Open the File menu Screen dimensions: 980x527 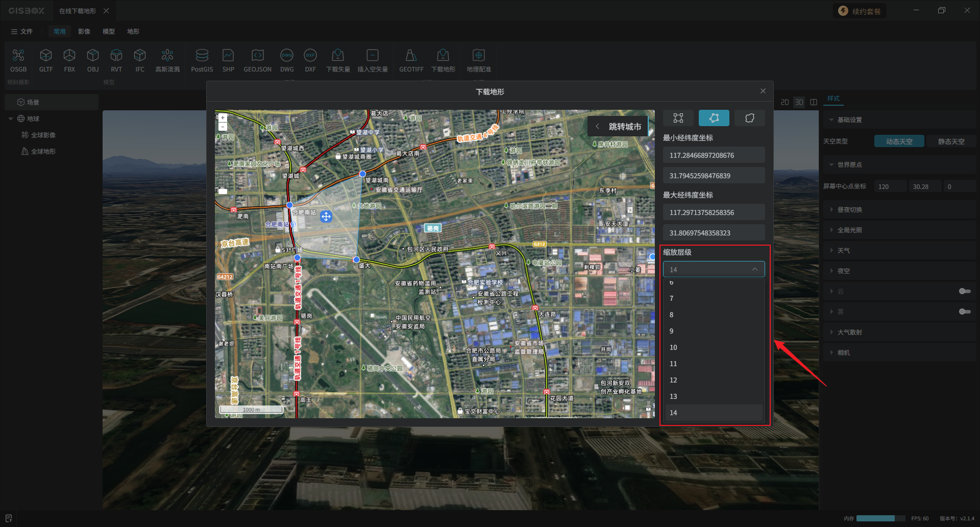22,32
